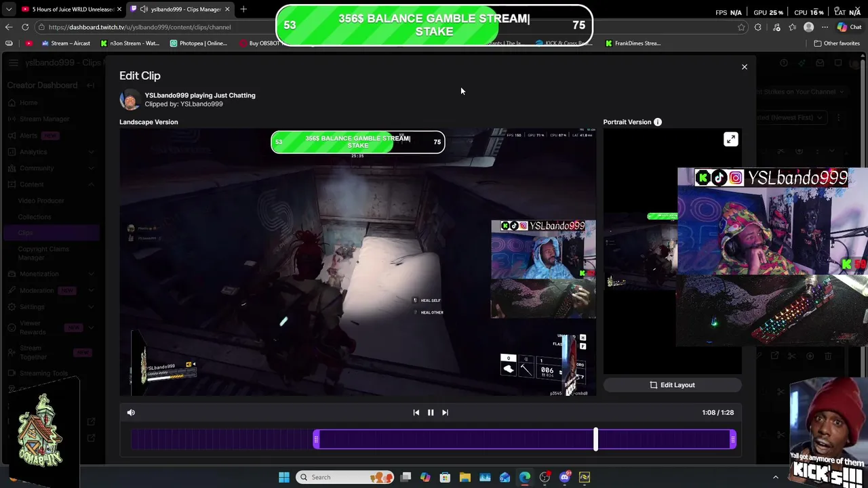Expand the Monetization sidebar section

click(x=91, y=274)
